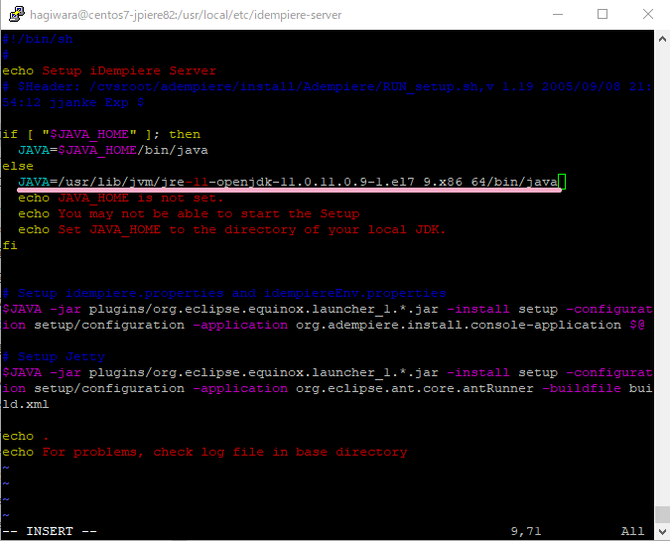Click 'echo For problems, check log file' line

pos(205,452)
